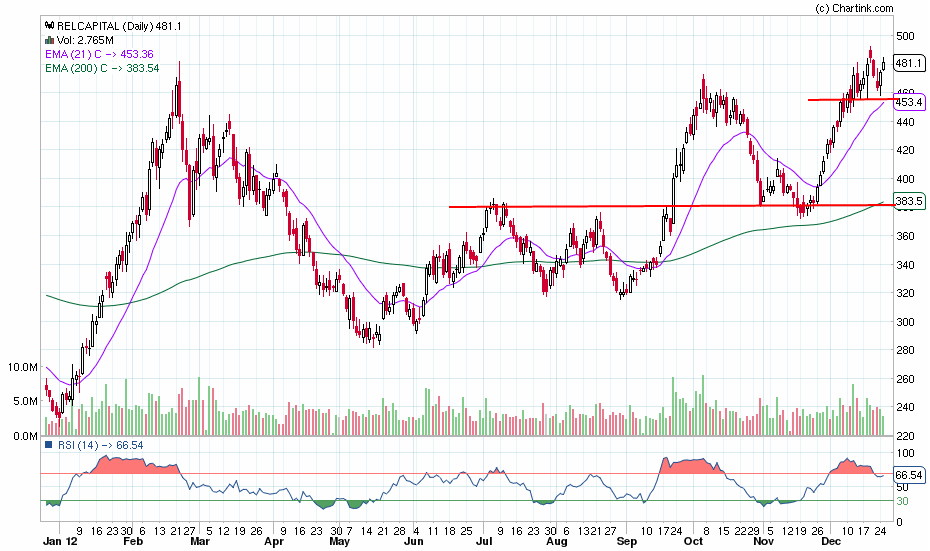Image resolution: width=930 pixels, height=551 pixels.
Task: Click the Feb month label
Action: 133,541
